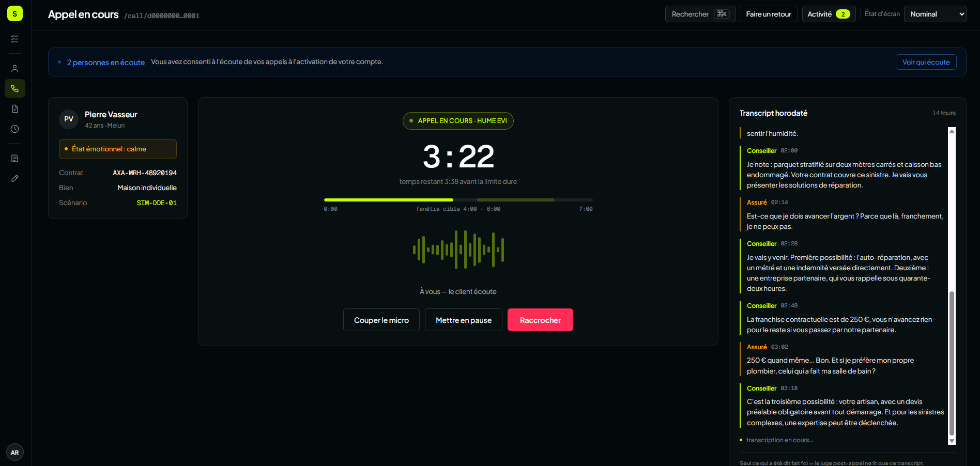Viewport: 980px width, 466px height.
Task: Click the Assuré 03:02 transcript entry header
Action: (x=768, y=347)
